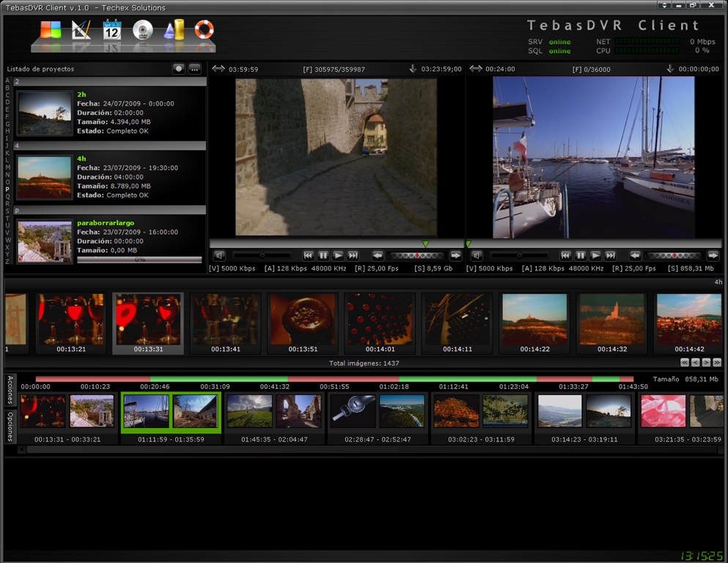Step back one frame in harbor video player
Viewport: 728px width, 563px height.
coord(635,255)
